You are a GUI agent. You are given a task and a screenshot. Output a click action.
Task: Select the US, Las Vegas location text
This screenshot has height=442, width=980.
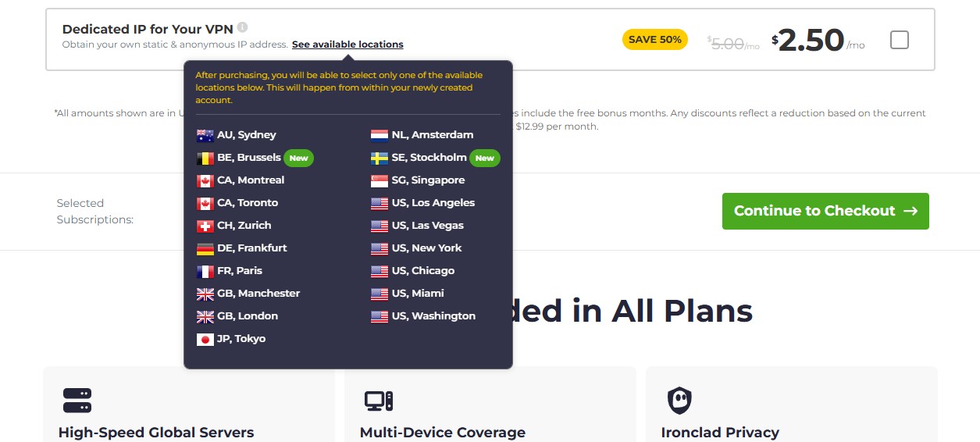(x=428, y=226)
